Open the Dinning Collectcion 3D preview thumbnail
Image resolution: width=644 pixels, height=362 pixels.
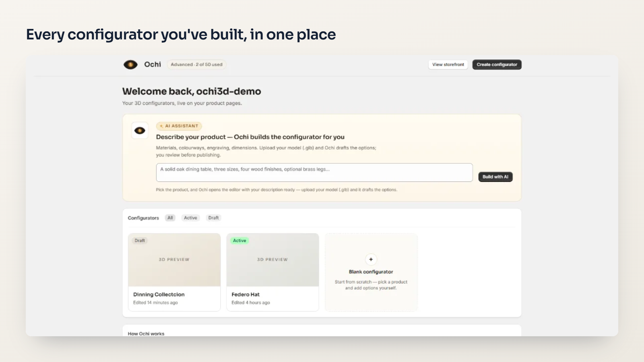point(174,260)
